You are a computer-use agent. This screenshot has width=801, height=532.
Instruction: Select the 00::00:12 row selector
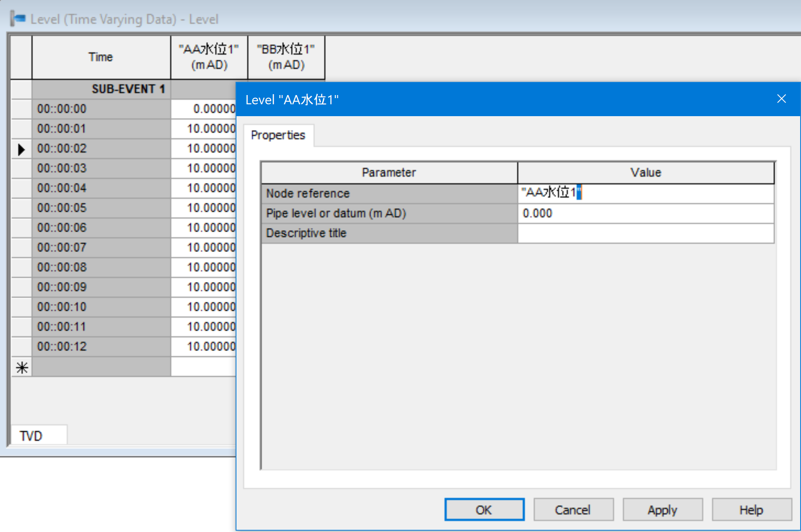pyautogui.click(x=21, y=346)
